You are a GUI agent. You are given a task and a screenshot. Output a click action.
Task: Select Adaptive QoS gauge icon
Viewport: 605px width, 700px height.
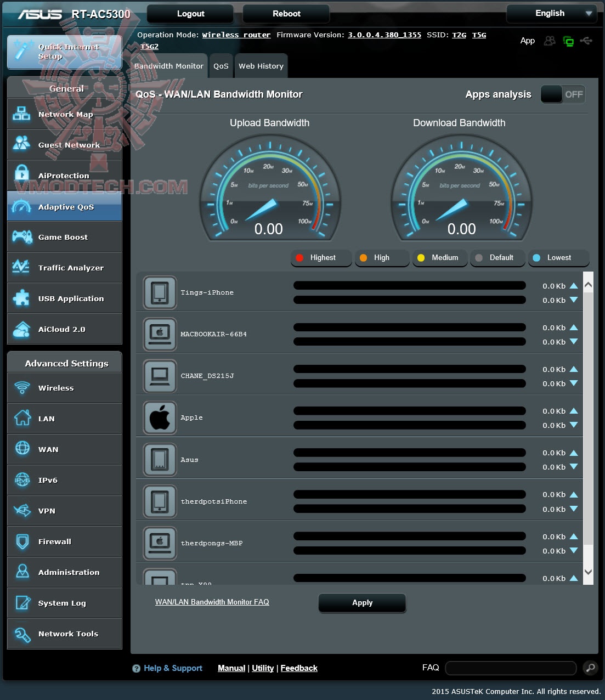point(21,206)
